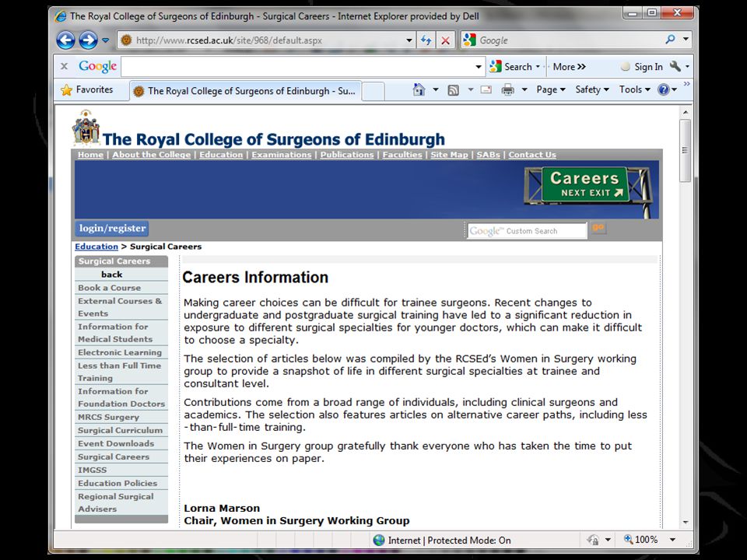Open IMGSS sidebar link
Image resolution: width=747 pixels, height=560 pixels.
[93, 470]
